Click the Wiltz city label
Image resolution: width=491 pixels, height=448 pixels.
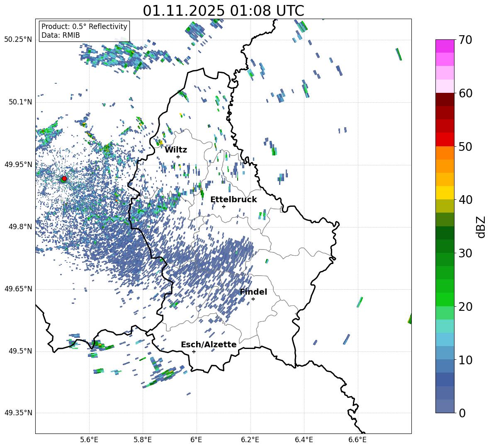point(176,150)
